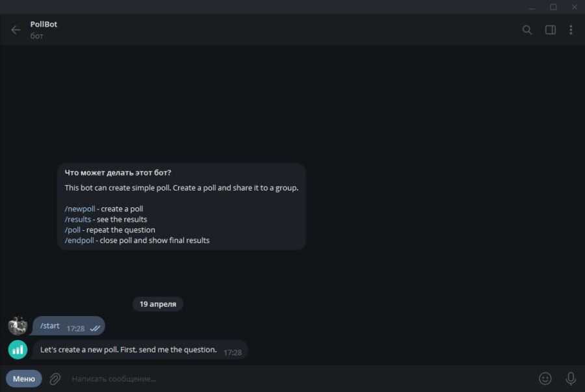Click the /results command link
Image resolution: width=585 pixels, height=392 pixels.
pos(78,219)
